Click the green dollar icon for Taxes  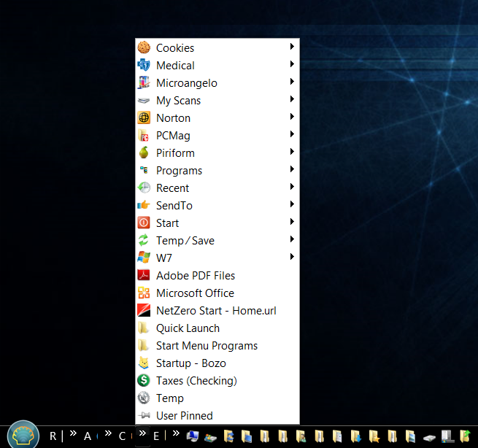point(144,380)
